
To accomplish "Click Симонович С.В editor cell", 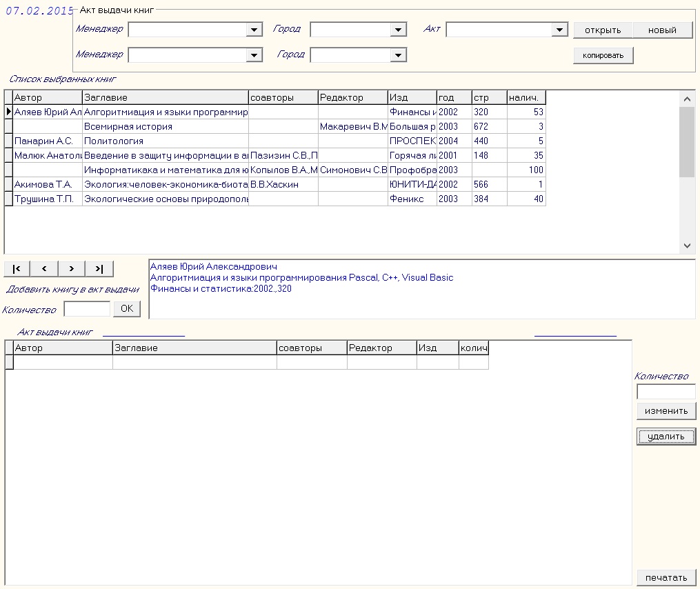I will 352,170.
